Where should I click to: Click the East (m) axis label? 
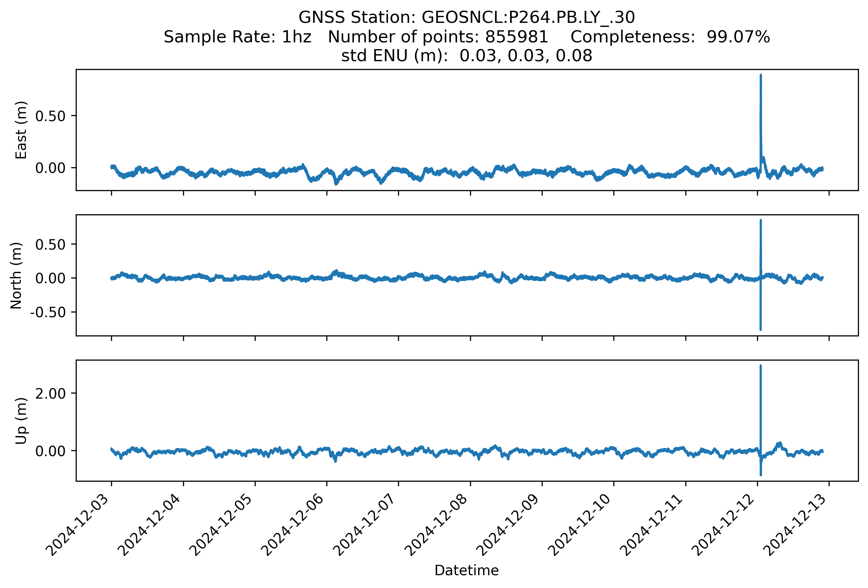[21, 130]
